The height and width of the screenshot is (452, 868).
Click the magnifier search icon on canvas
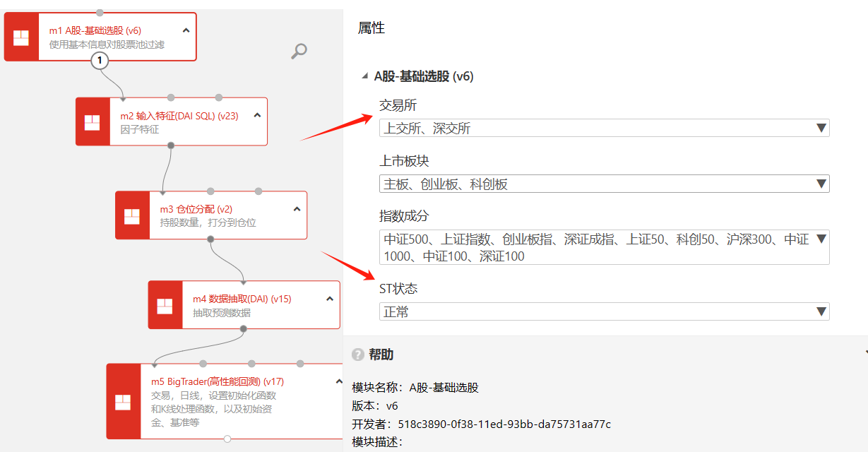click(x=299, y=51)
